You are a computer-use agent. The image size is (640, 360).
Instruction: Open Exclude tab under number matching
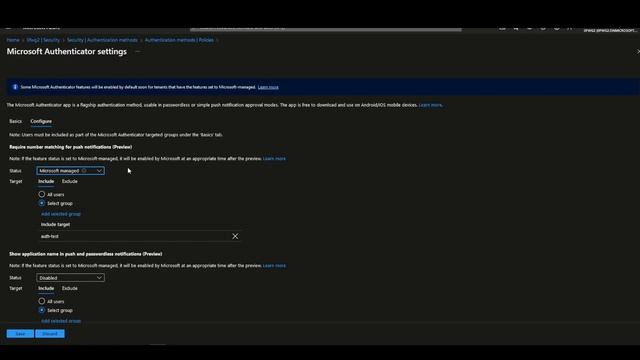(70, 181)
